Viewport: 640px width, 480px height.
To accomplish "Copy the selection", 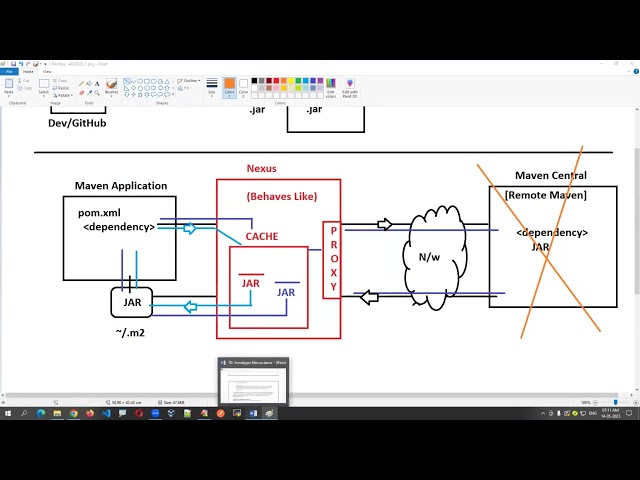I will coord(24,88).
